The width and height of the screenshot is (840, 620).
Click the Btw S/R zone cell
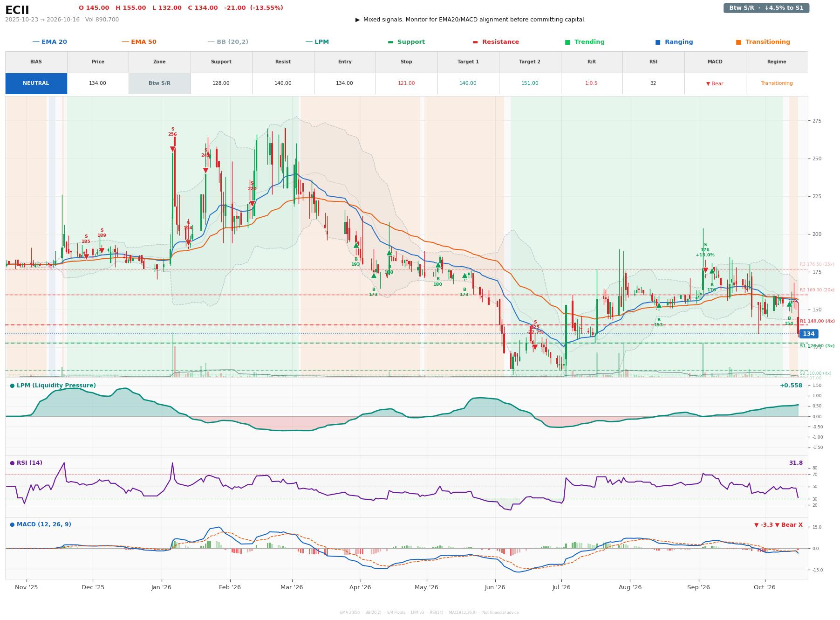coord(159,83)
